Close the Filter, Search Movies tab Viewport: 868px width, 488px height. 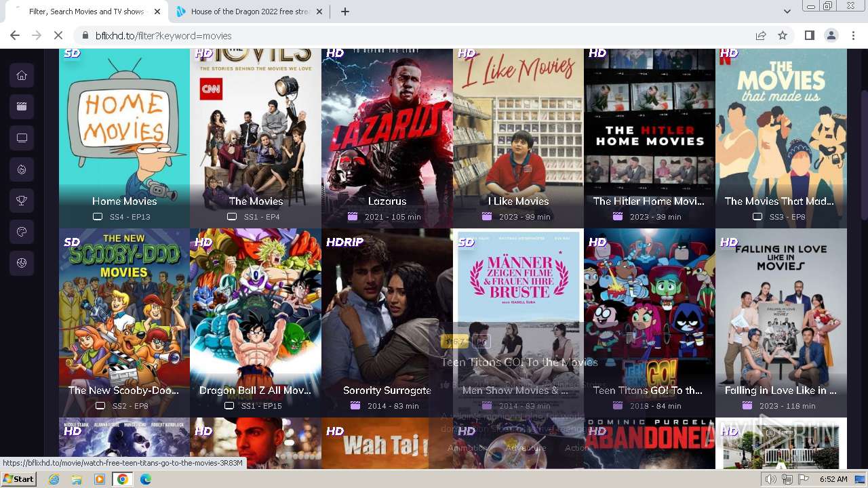(157, 12)
